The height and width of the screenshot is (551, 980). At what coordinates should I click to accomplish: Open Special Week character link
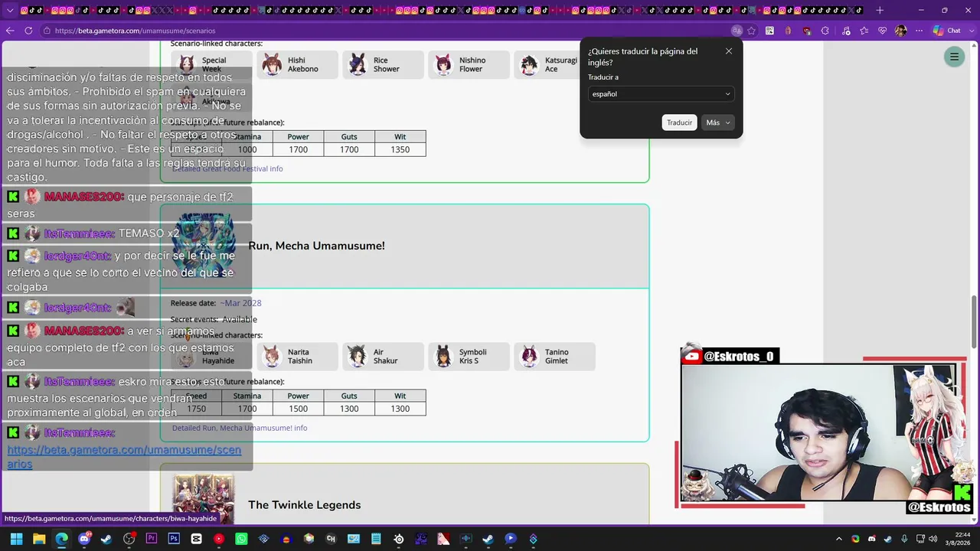pos(212,65)
